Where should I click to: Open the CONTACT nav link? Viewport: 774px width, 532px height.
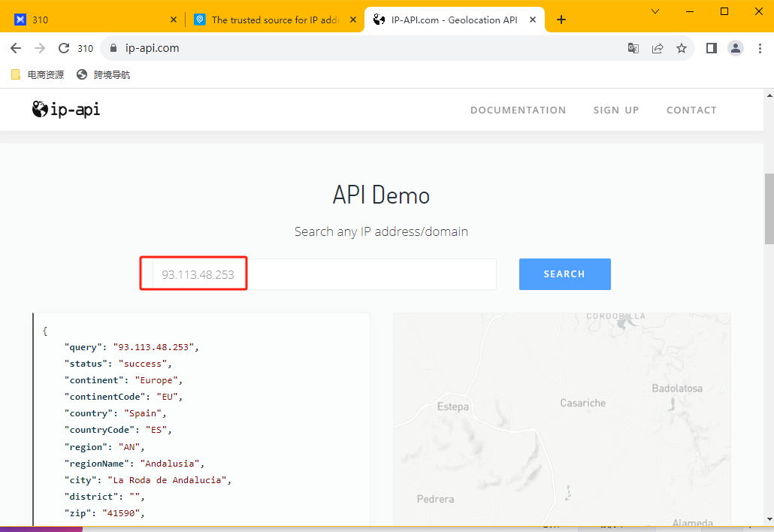click(x=691, y=110)
